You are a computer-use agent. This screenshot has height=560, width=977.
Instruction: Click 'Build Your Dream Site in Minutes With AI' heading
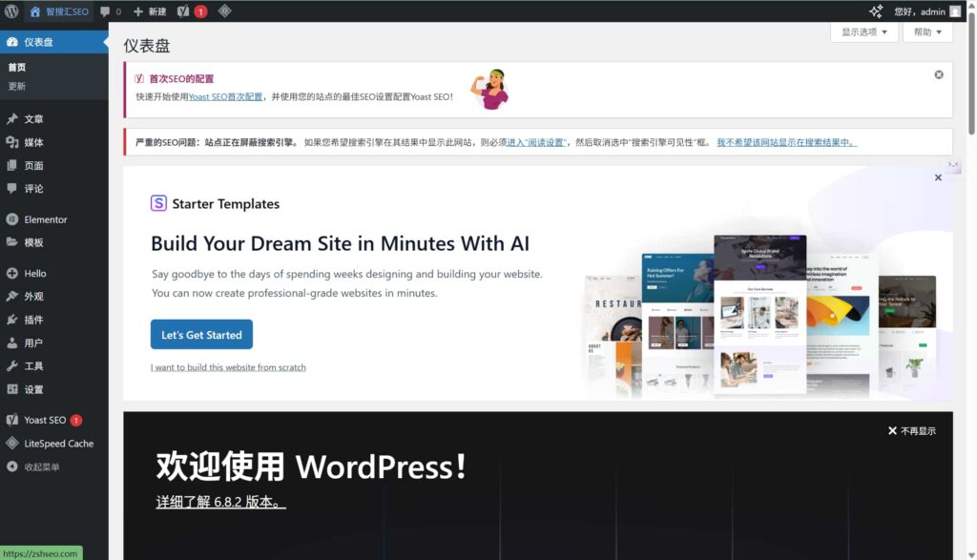click(x=341, y=243)
